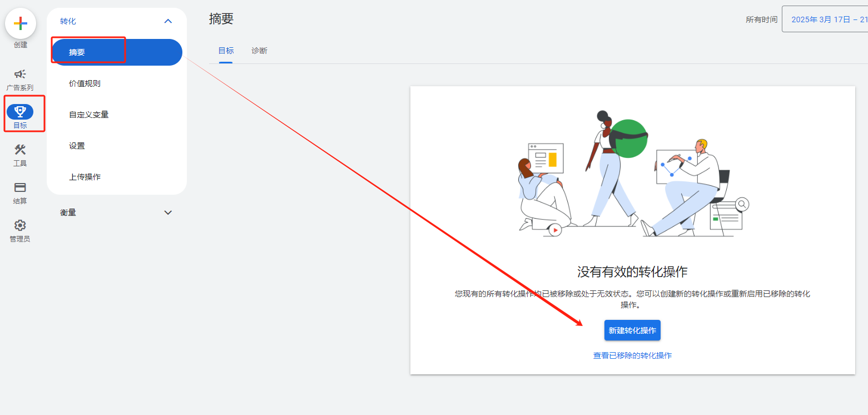Click the colorful plus Create button

pos(21,23)
